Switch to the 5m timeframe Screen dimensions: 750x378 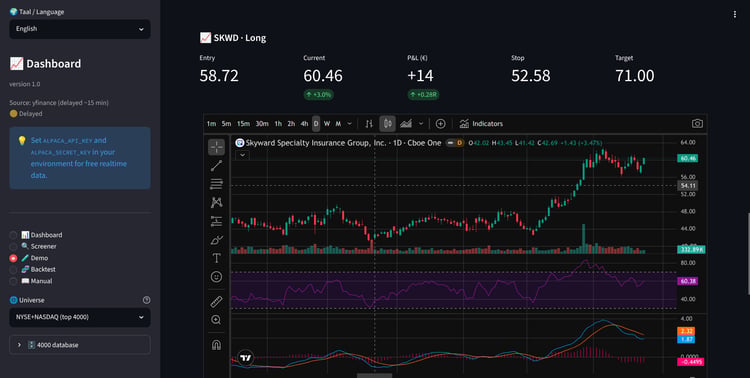(x=226, y=123)
